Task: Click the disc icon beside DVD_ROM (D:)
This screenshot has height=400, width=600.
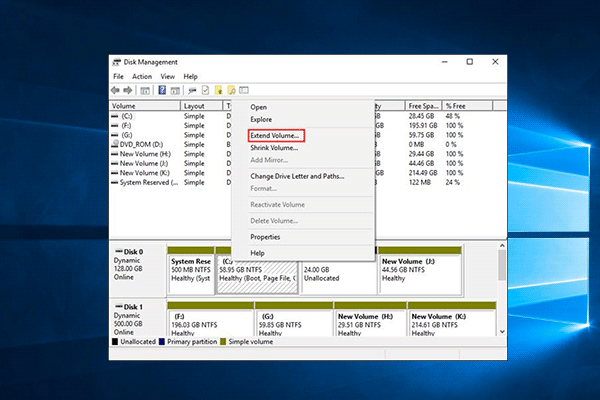Action: (x=115, y=144)
